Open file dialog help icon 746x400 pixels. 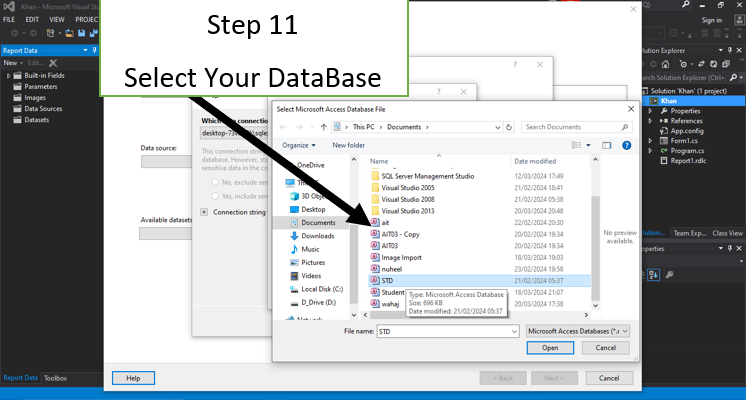(x=627, y=145)
